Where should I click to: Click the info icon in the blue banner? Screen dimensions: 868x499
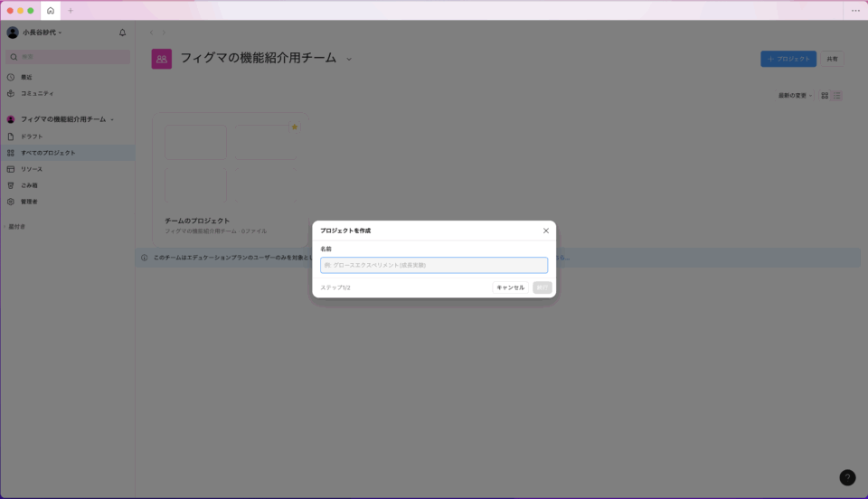point(145,258)
